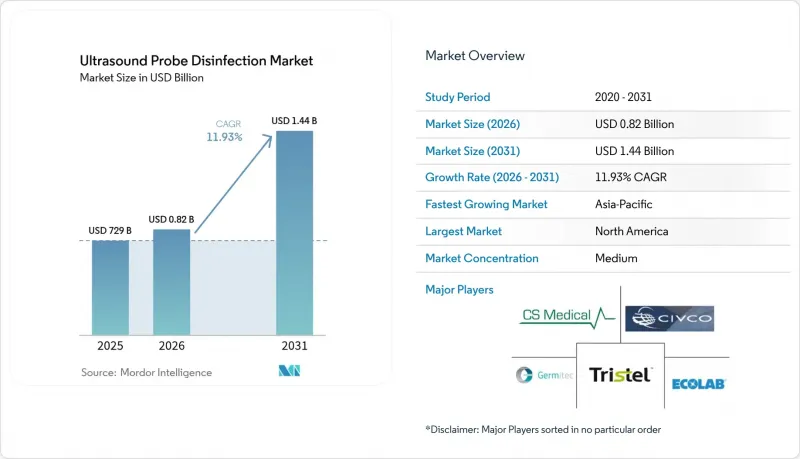Click the Growth Rate (2026 - 2031) label
The height and width of the screenshot is (459, 800).
tap(492, 177)
